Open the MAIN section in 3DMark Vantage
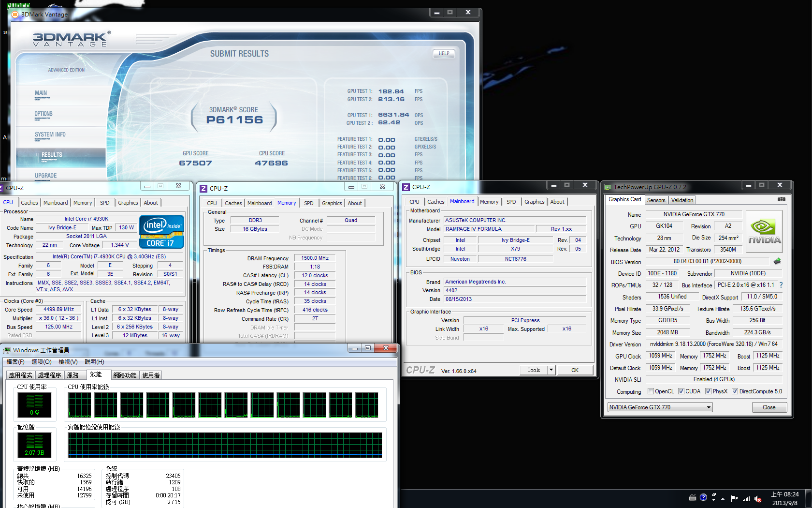The height and width of the screenshot is (508, 812). coord(41,93)
